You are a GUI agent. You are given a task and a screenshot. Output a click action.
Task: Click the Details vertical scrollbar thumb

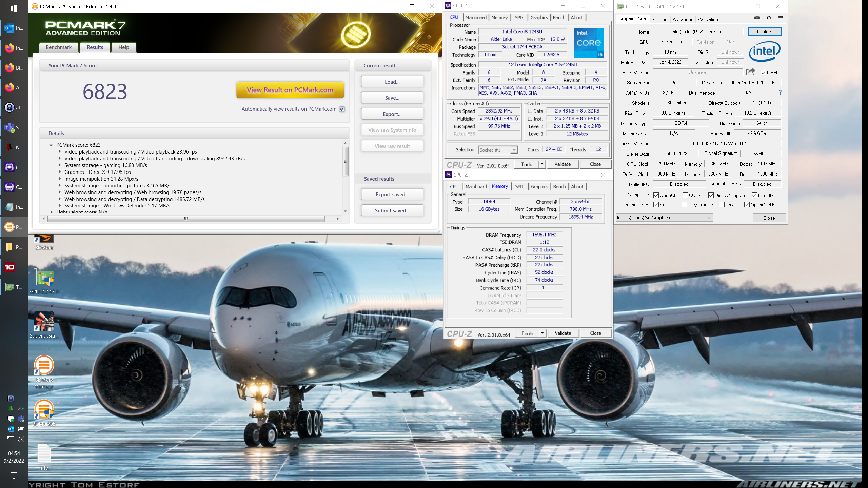345,161
